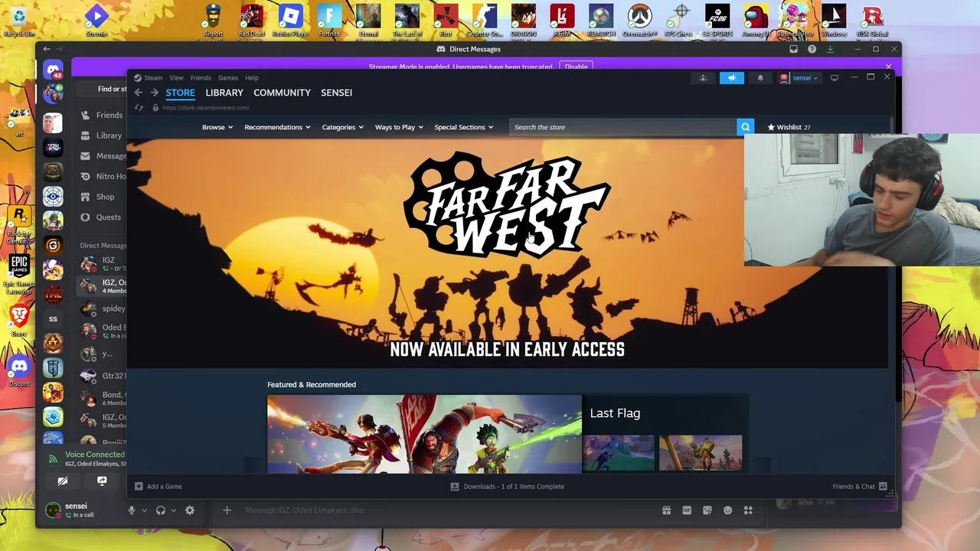The width and height of the screenshot is (980, 551).
Task: Select the STORE tab
Action: pos(181,93)
